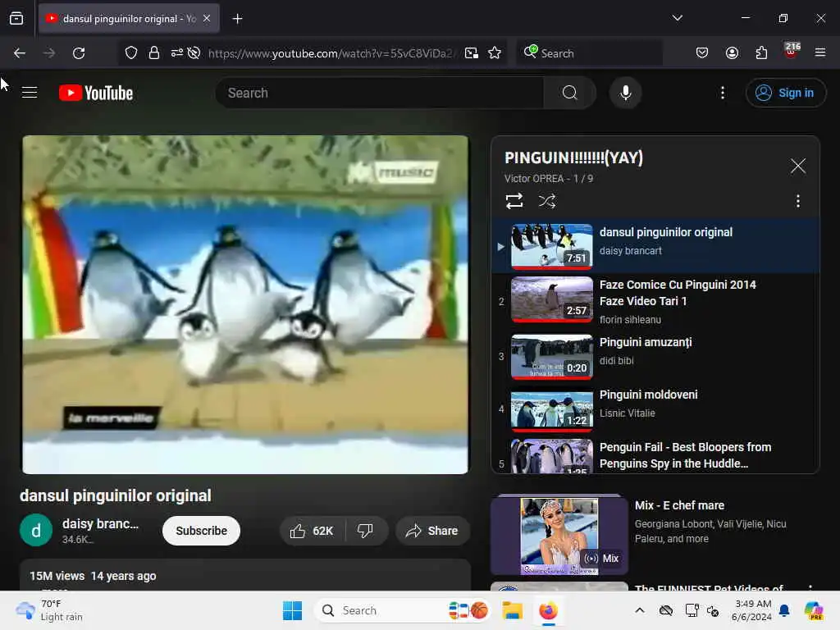Open Copilot preview taskbar icon
This screenshot has width=840, height=630.
[813, 610]
